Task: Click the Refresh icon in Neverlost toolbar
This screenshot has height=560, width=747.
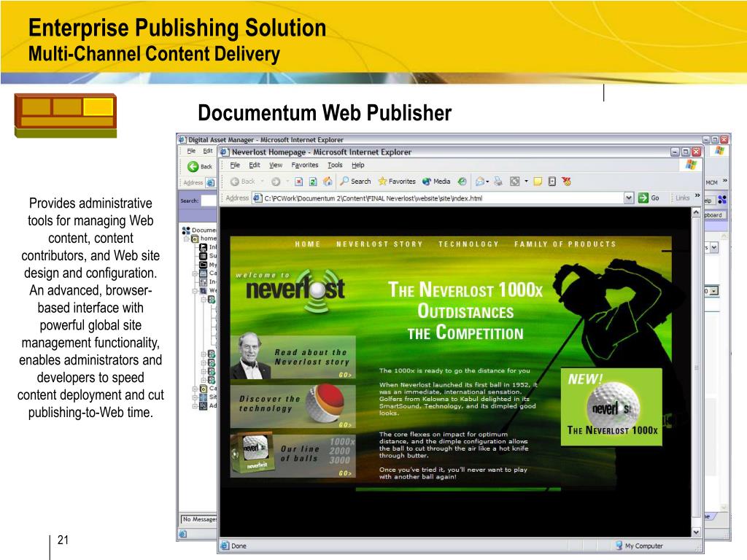Action: [313, 182]
